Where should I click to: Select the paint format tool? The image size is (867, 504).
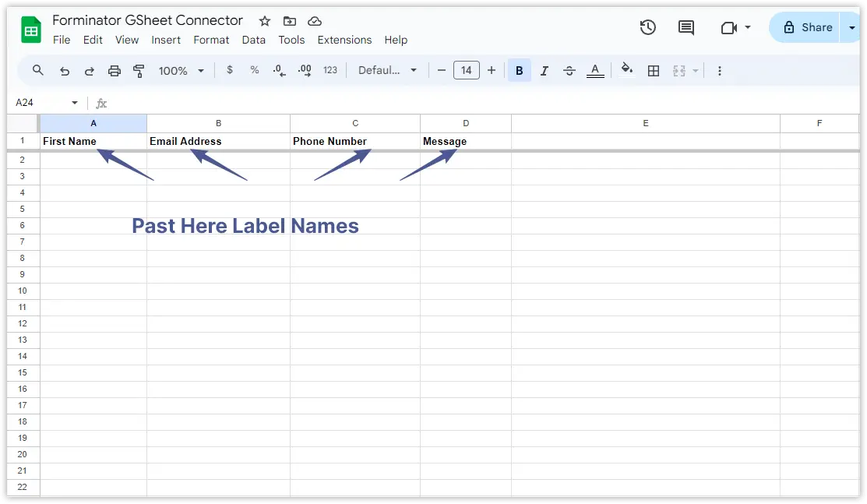139,71
